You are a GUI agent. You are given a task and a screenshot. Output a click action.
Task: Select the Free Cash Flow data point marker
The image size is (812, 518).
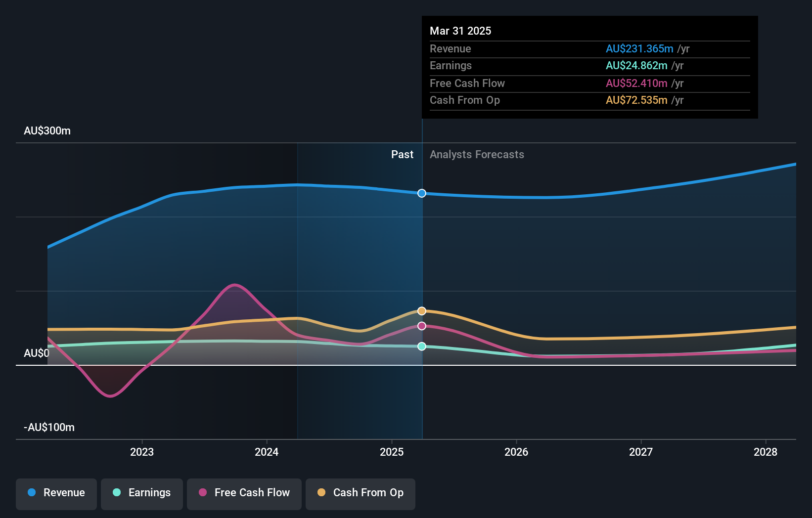pyautogui.click(x=422, y=326)
